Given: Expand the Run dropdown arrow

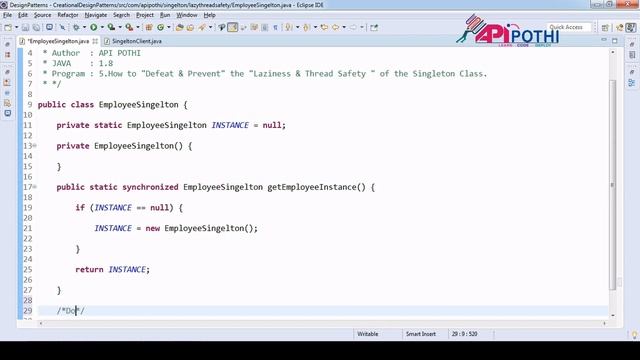Looking at the screenshot, I should pos(102,27).
